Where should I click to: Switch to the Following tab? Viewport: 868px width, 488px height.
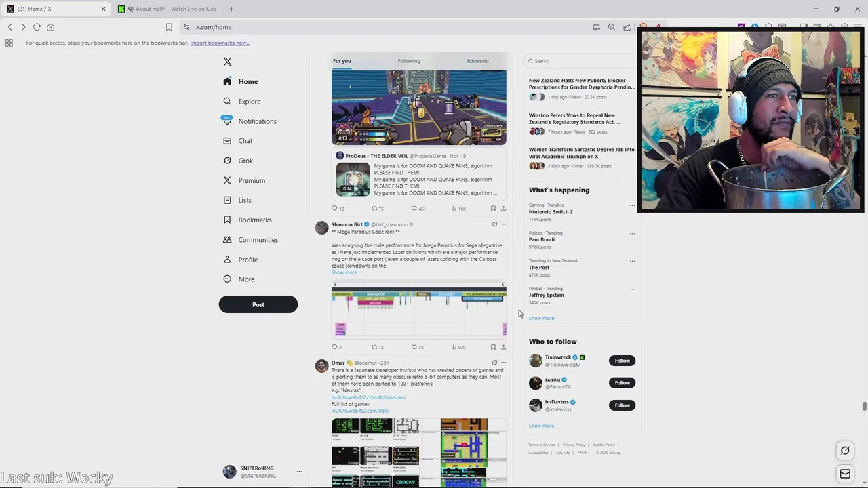click(x=409, y=61)
